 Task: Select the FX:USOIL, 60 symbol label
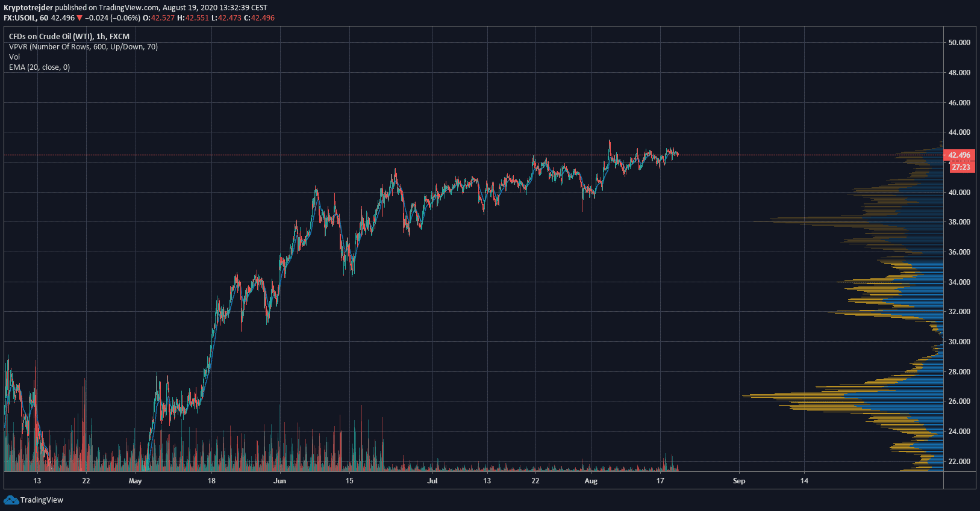[x=26, y=18]
